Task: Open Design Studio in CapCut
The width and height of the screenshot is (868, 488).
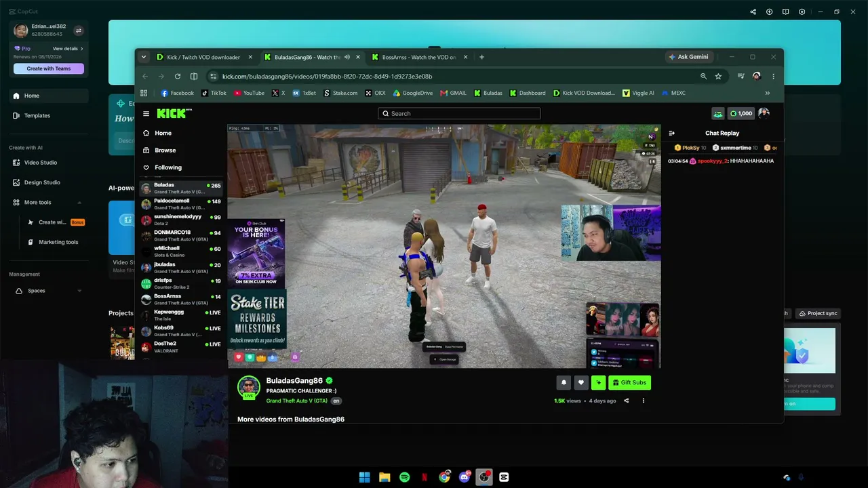Action: (42, 182)
